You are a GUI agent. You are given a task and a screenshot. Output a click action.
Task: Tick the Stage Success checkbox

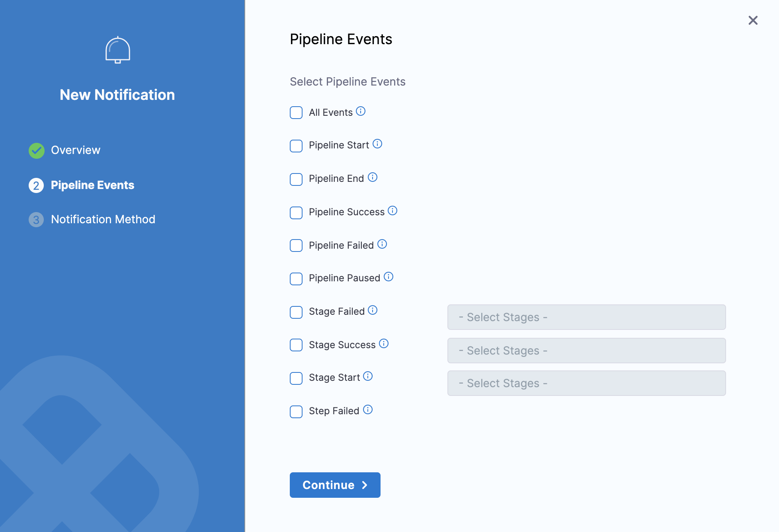click(296, 345)
